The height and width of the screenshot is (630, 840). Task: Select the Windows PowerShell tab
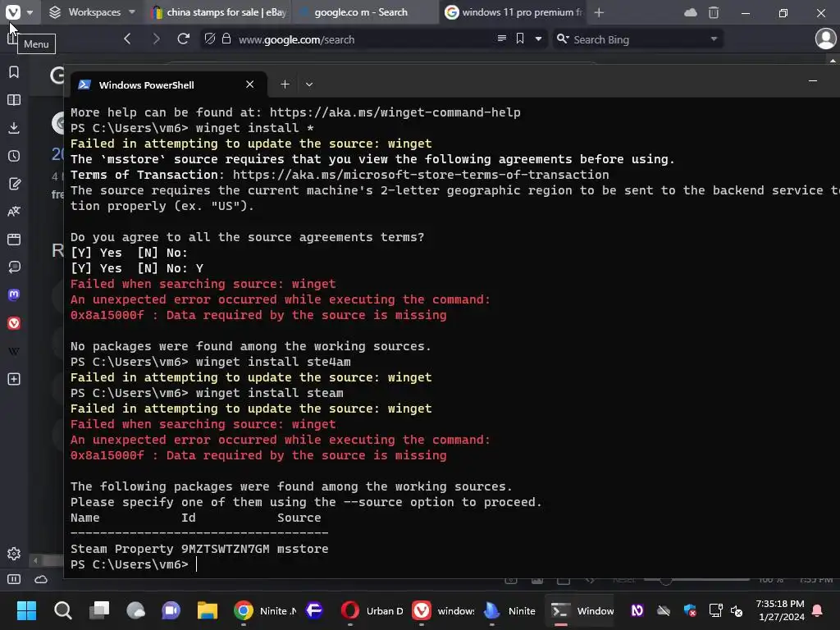[168, 84]
